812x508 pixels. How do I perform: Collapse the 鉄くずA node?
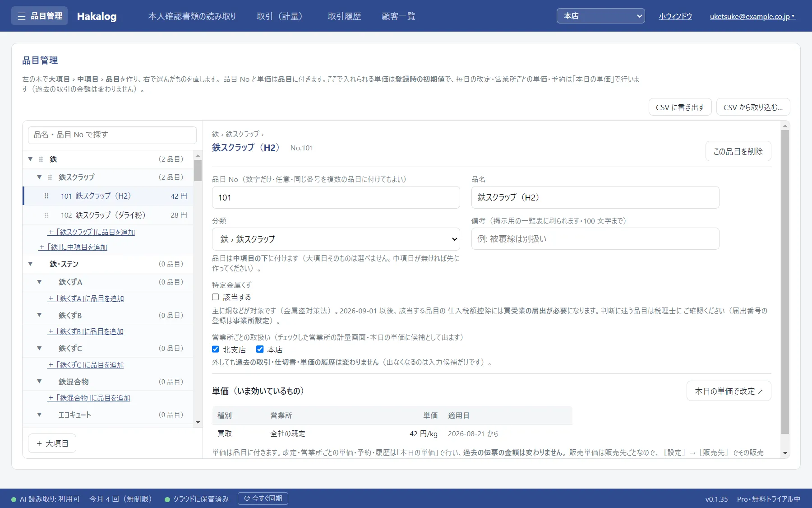tap(39, 282)
